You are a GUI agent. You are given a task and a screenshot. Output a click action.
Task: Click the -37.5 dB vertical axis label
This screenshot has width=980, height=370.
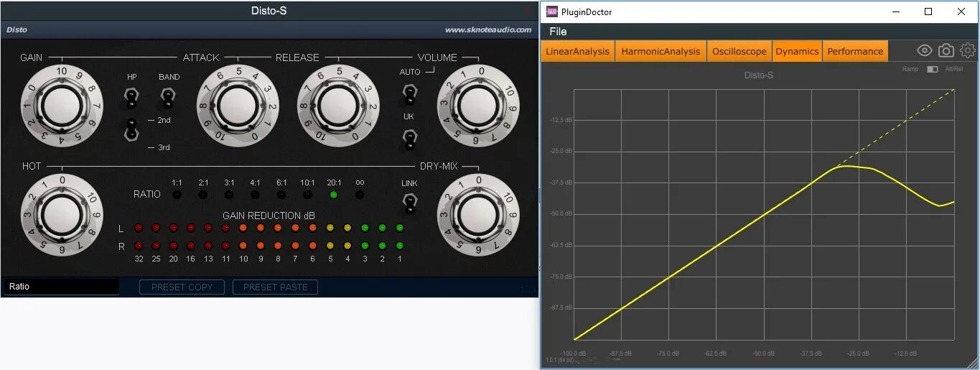[560, 182]
